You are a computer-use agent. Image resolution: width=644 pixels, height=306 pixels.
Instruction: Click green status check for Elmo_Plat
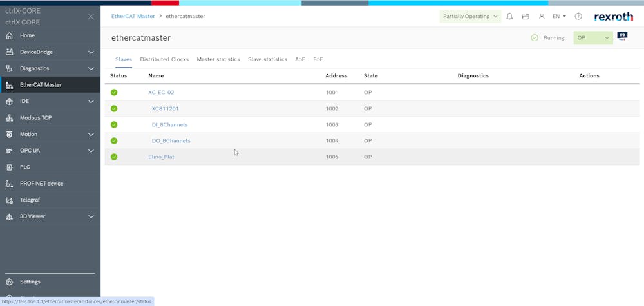[114, 157]
